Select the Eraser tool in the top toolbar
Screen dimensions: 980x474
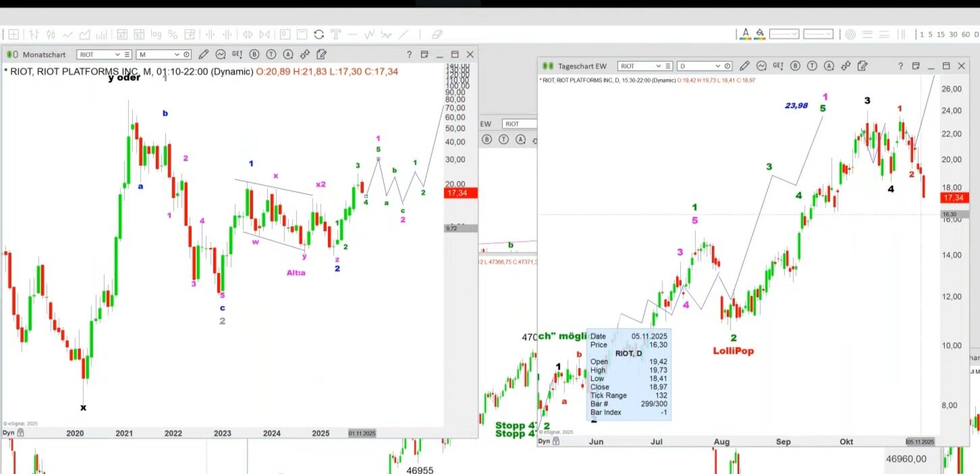(437, 34)
